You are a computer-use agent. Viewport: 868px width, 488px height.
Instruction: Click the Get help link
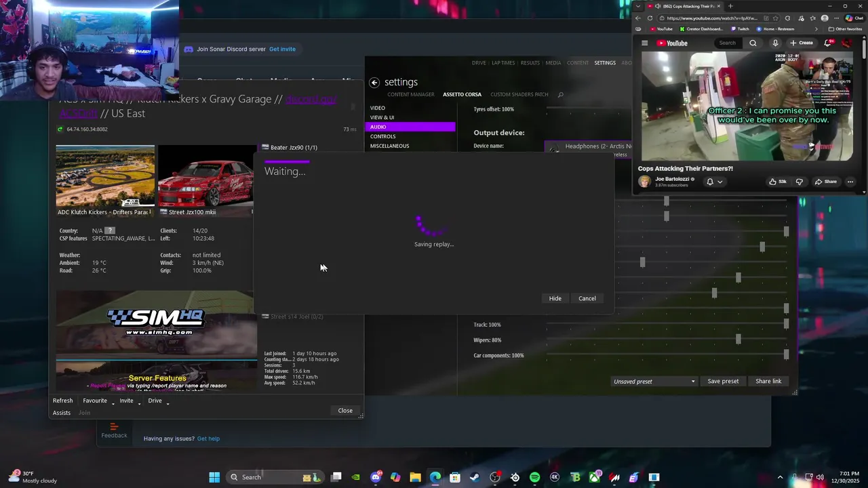[208, 439]
